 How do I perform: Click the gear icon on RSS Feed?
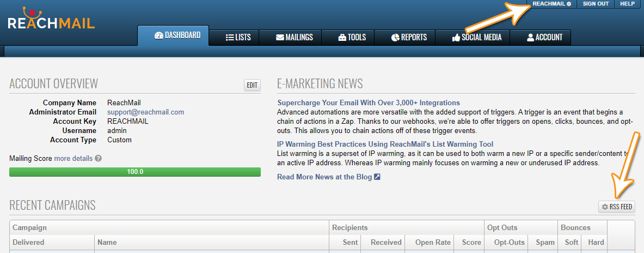605,207
